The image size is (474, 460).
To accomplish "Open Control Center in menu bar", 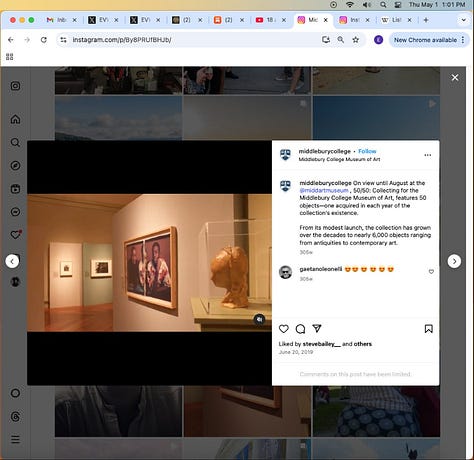I will pos(398,5).
